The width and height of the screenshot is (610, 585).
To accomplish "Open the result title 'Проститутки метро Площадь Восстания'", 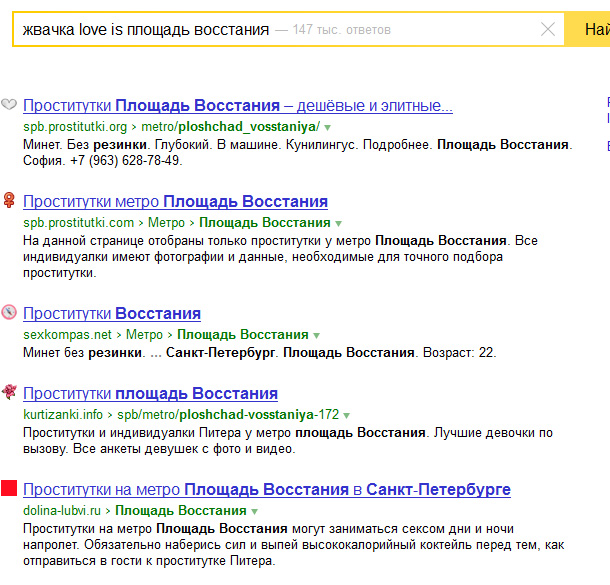I will click(175, 201).
